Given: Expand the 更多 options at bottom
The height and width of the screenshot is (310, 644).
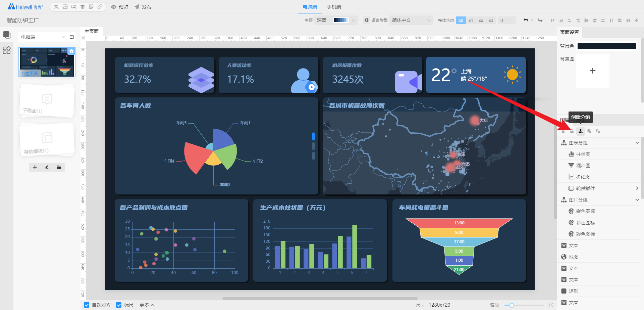Looking at the screenshot, I should coord(147,305).
